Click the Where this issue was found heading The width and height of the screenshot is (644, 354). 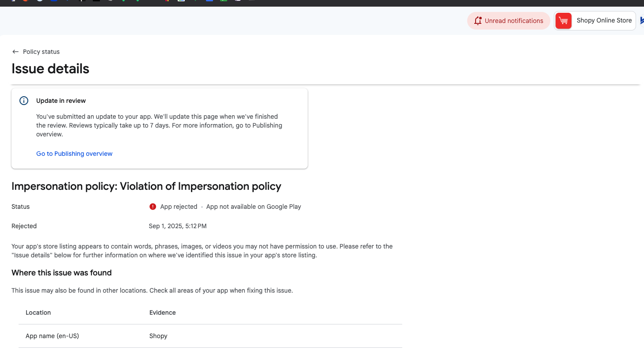pos(61,273)
